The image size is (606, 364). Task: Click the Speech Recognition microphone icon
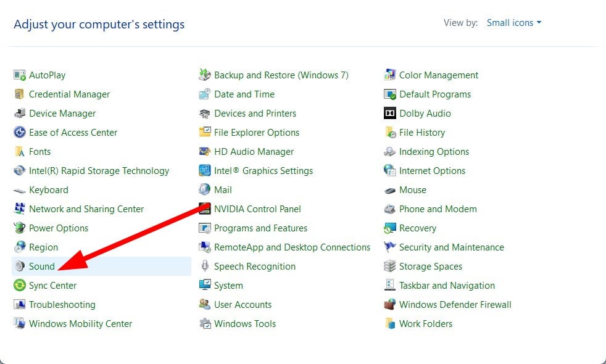point(204,267)
